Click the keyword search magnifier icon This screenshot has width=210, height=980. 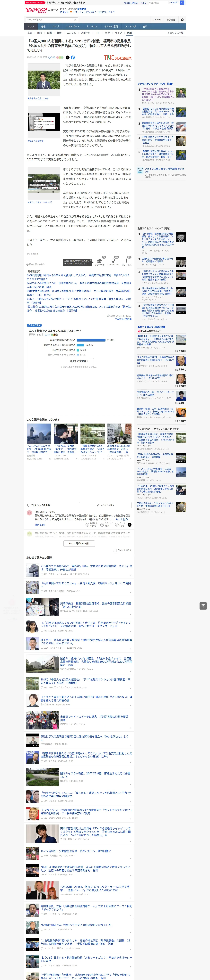click(75, 20)
